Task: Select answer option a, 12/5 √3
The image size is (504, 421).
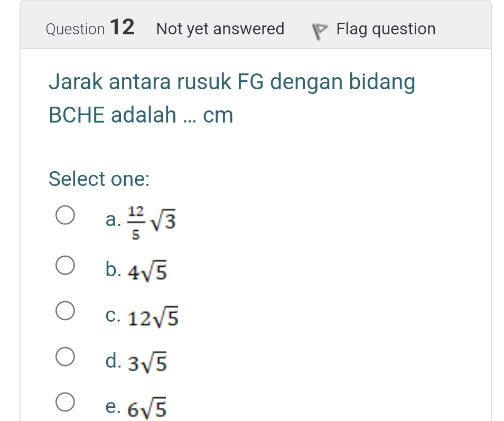Action: [x=65, y=214]
